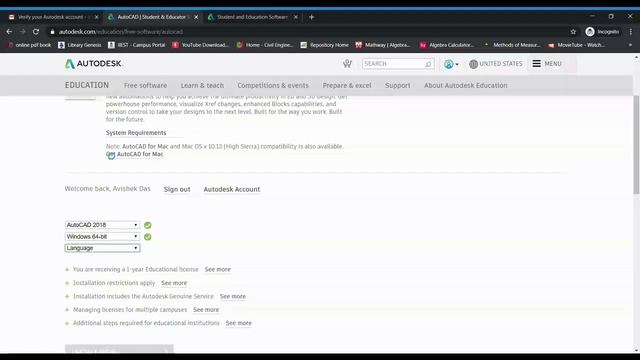Viewport: 640px width, 360px height.
Task: Click the browser forward arrow
Action: coord(22,31)
